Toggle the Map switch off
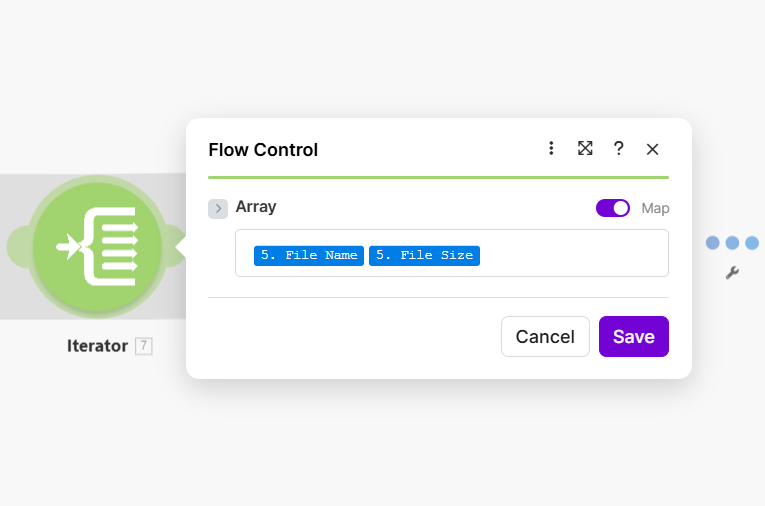 click(x=612, y=208)
